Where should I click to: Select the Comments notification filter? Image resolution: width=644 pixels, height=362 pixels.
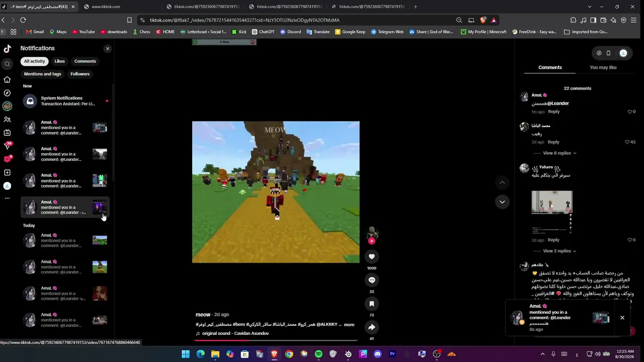85,61
